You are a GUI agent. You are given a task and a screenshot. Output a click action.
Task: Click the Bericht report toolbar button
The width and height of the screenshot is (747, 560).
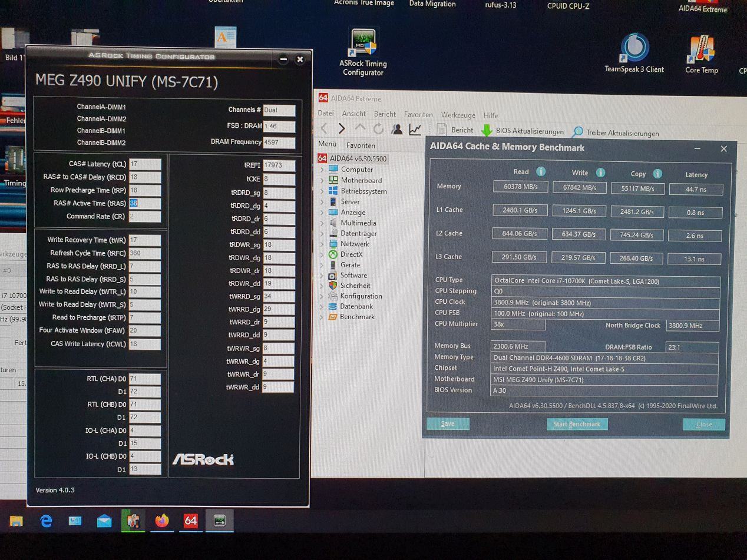click(455, 130)
